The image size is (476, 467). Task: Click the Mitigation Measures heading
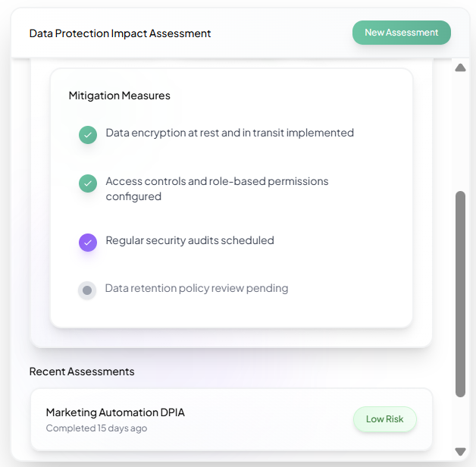coord(119,96)
